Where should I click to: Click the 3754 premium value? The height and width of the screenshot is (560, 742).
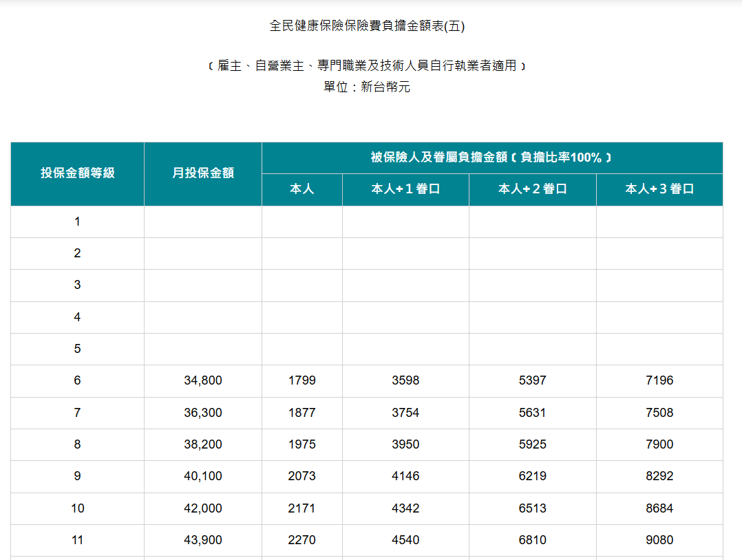click(405, 413)
